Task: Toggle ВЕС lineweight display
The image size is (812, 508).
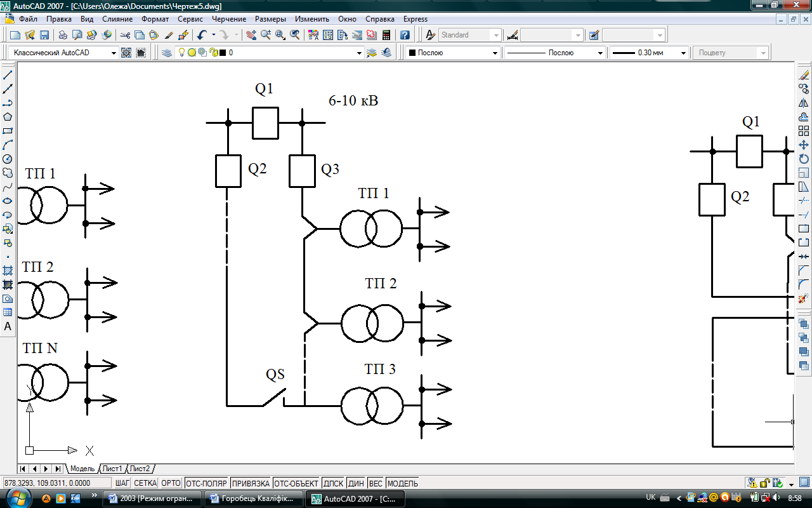Action: click(376, 483)
